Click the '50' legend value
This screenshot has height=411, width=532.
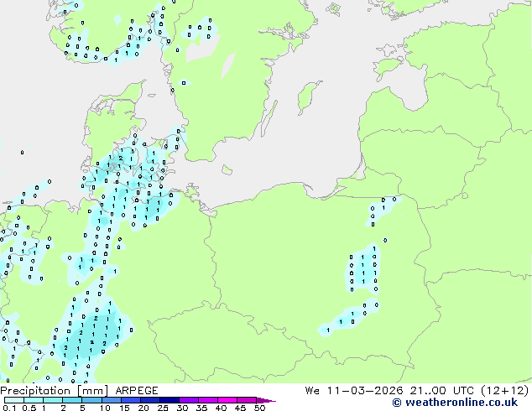259,408
